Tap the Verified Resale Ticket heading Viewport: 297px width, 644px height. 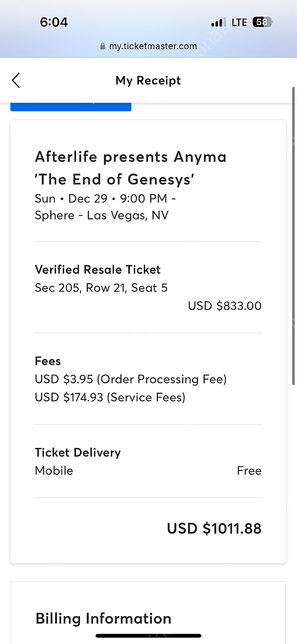tap(98, 270)
